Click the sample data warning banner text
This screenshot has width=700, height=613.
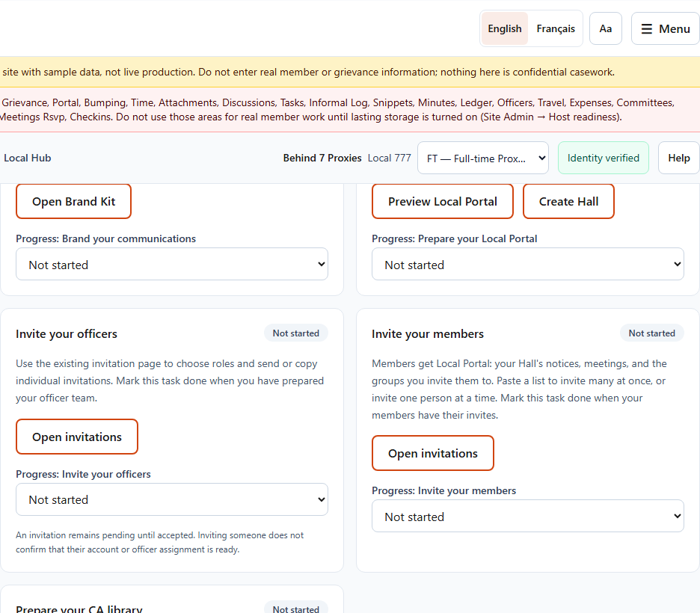pyautogui.click(x=308, y=73)
